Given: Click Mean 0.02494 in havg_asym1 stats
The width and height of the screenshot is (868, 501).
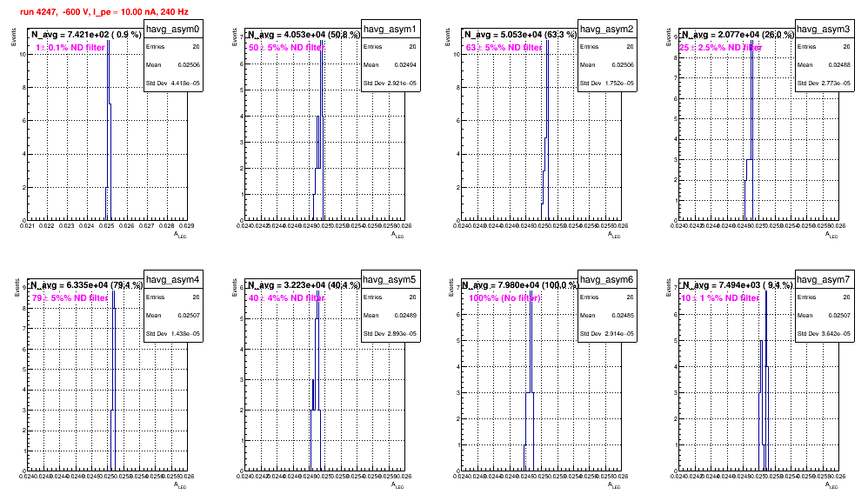Looking at the screenshot, I should 390,64.
